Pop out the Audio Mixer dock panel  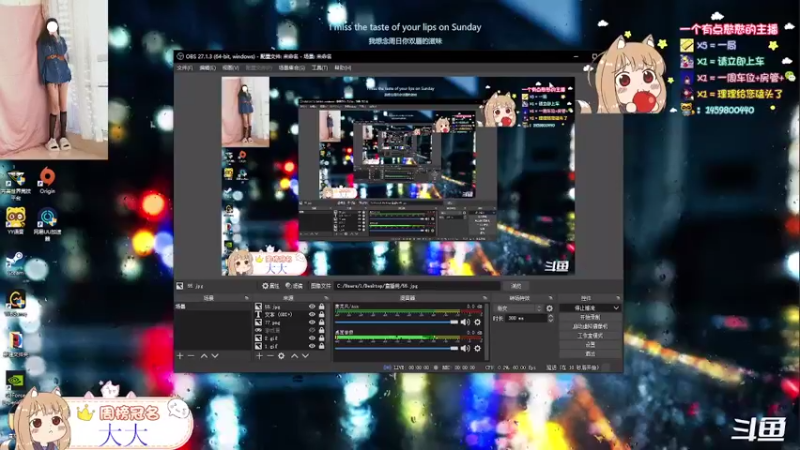(485, 298)
